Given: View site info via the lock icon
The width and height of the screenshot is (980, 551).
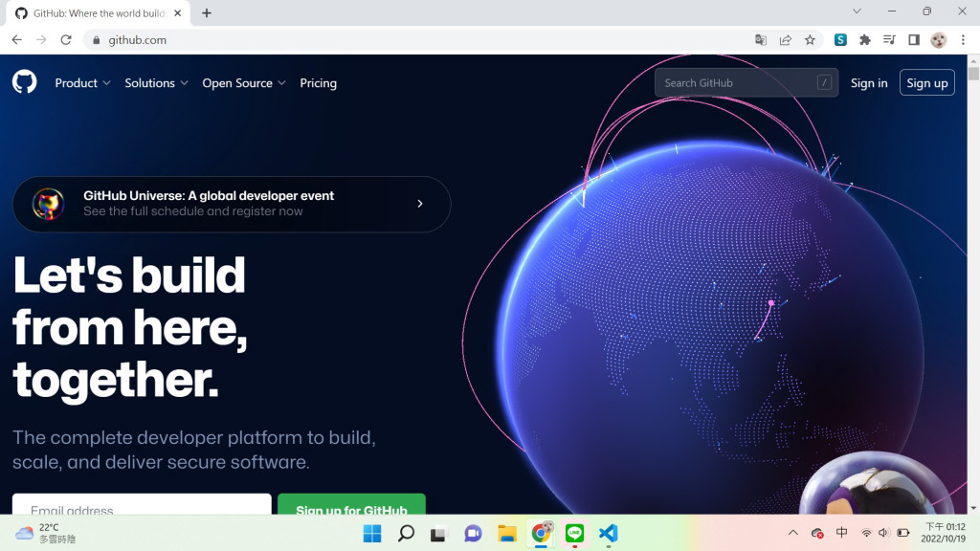Looking at the screenshot, I should 96,40.
